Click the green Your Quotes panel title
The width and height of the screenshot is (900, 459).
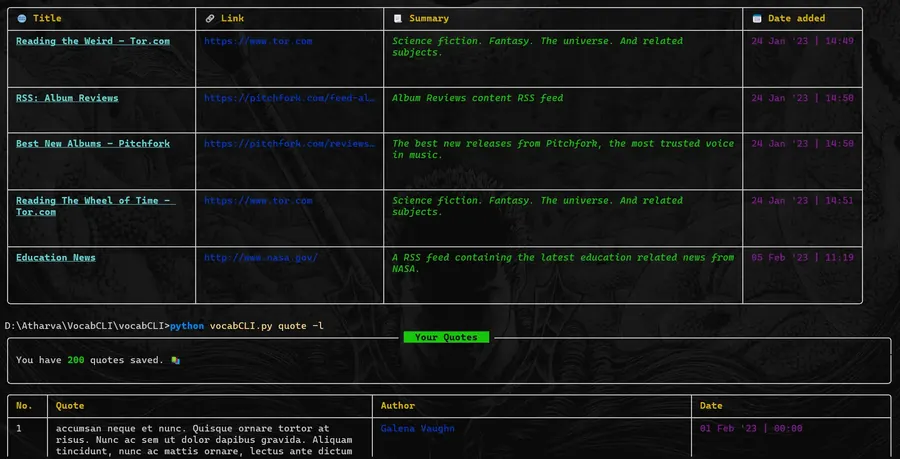[447, 337]
